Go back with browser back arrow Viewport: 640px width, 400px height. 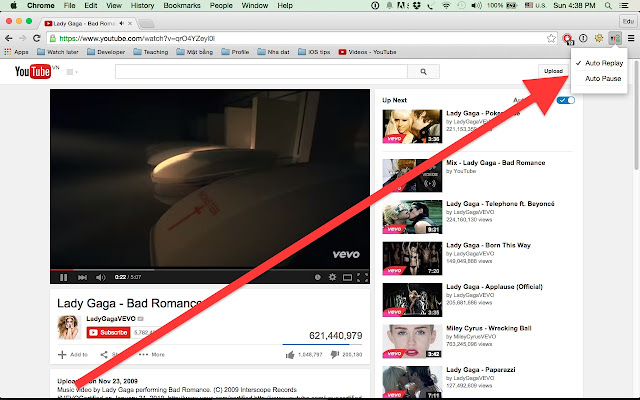click(9, 38)
